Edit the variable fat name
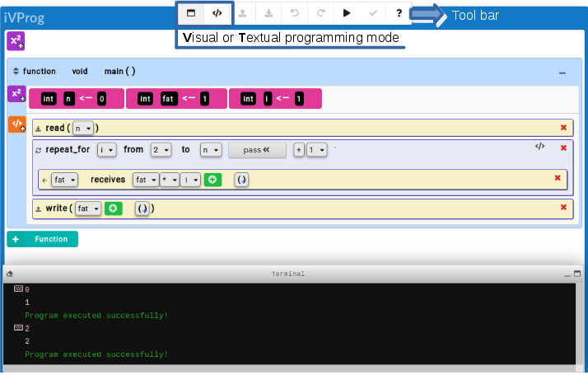588x375 pixels. tap(169, 99)
